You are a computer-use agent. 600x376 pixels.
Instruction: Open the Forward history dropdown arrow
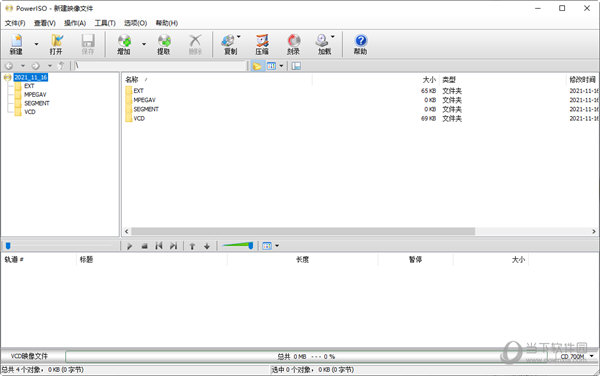49,66
